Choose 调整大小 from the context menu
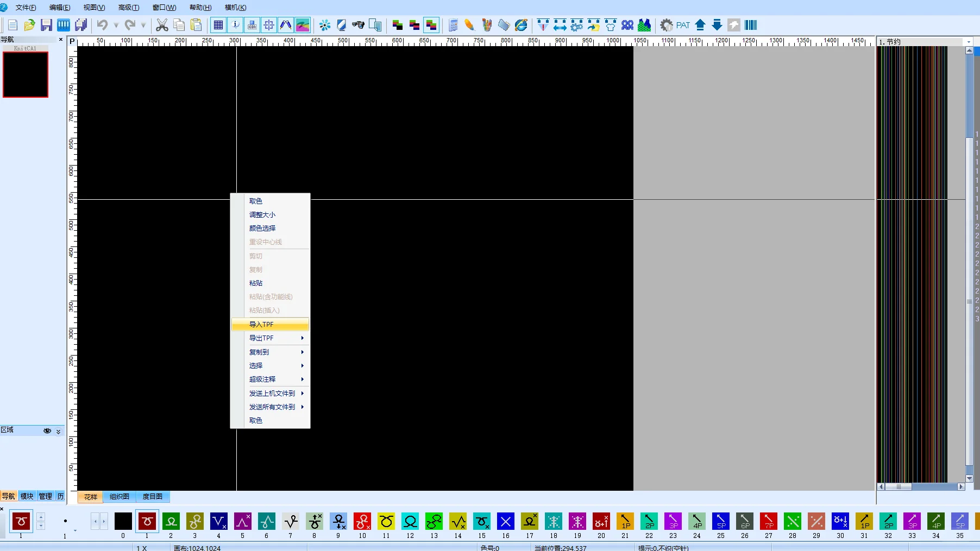This screenshot has height=551, width=980. 271,214
